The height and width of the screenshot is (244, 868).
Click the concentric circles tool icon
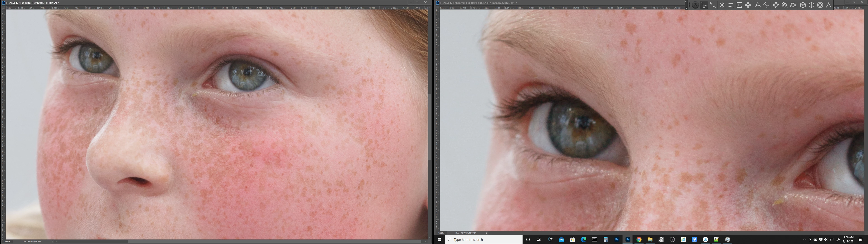pos(776,5)
